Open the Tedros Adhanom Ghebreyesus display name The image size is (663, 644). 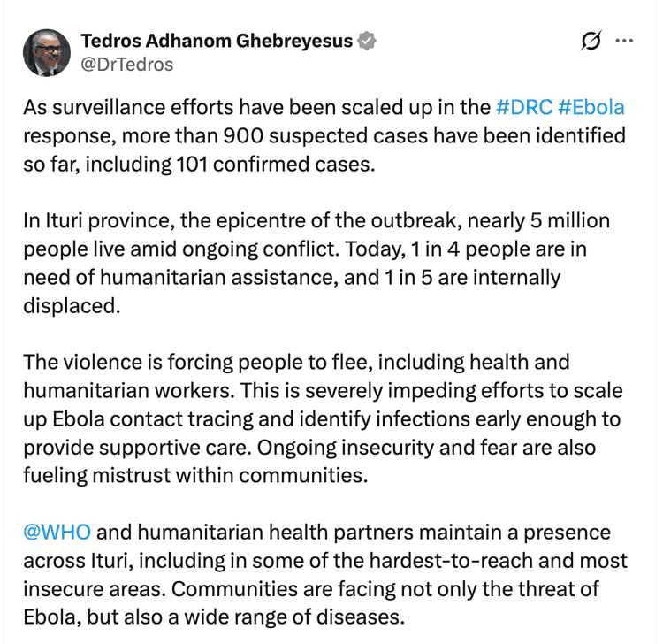click(x=217, y=41)
